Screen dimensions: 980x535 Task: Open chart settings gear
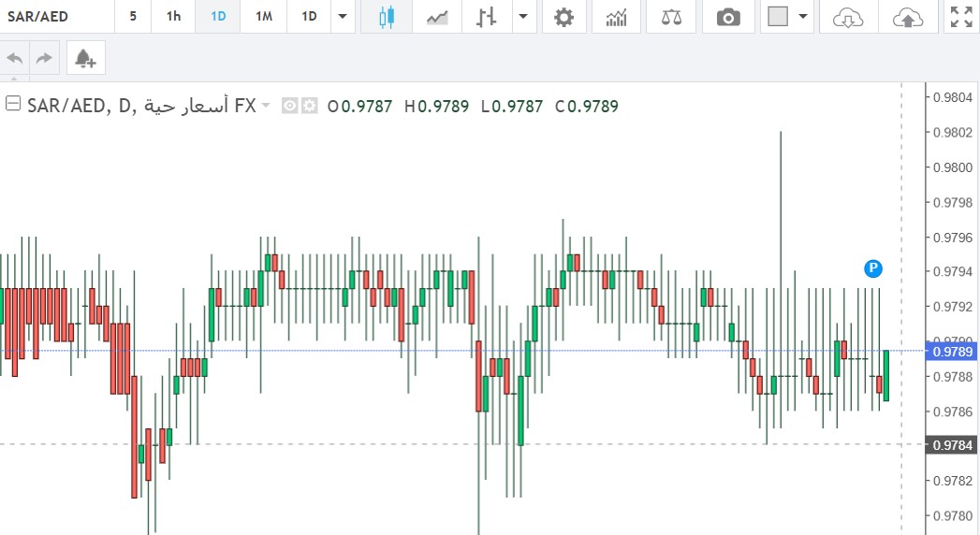click(563, 17)
